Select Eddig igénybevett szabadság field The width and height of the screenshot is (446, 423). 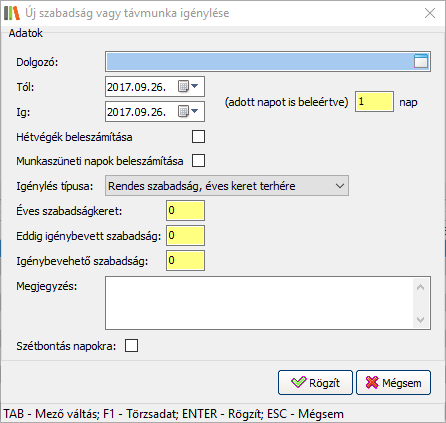click(x=185, y=236)
